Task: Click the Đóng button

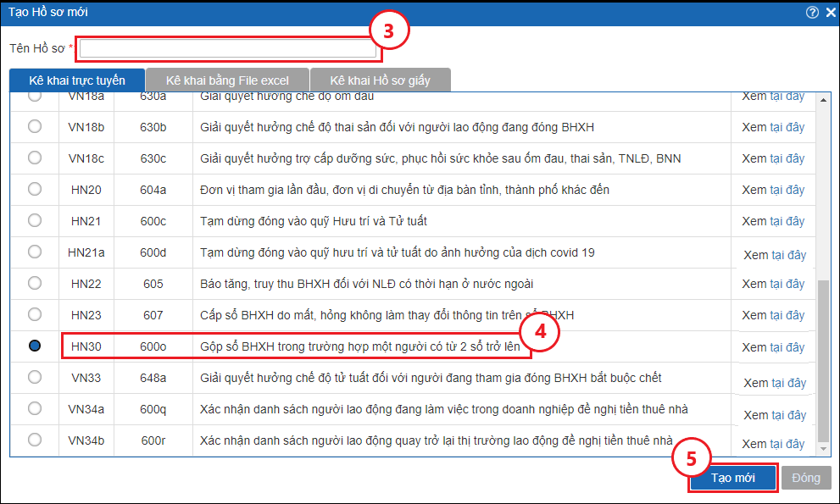Action: [806, 478]
